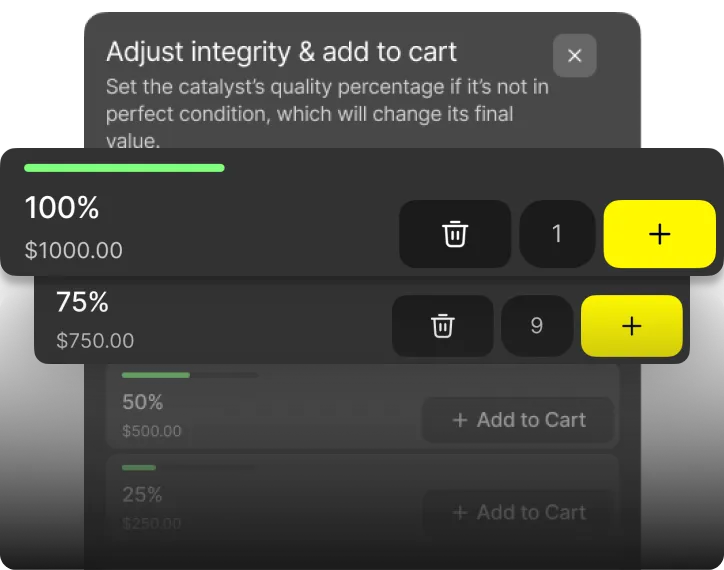Click the green 100% integrity progress bar

(x=124, y=168)
